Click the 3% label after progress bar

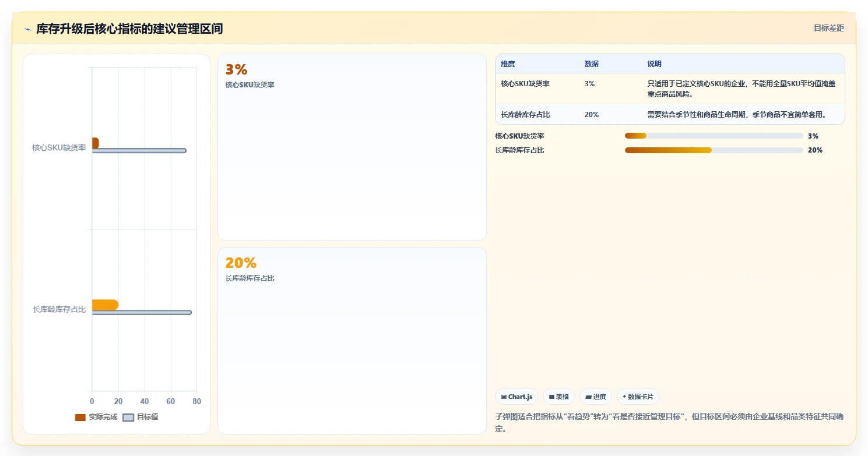coord(813,136)
